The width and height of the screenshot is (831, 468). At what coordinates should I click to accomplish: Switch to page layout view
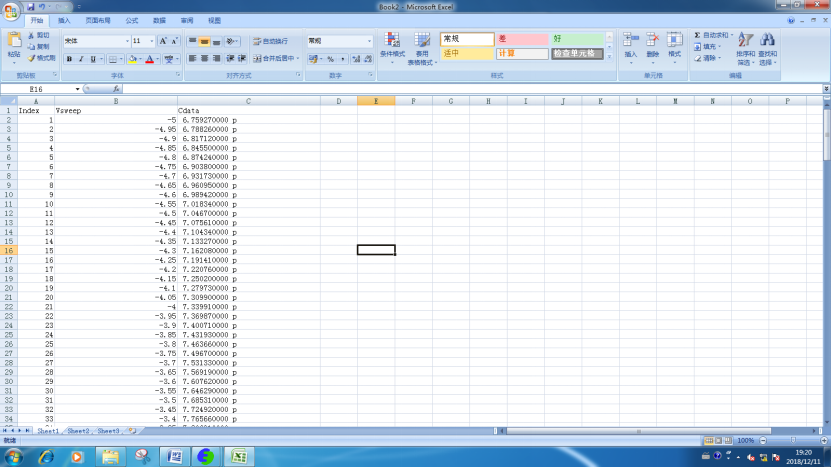point(719,440)
